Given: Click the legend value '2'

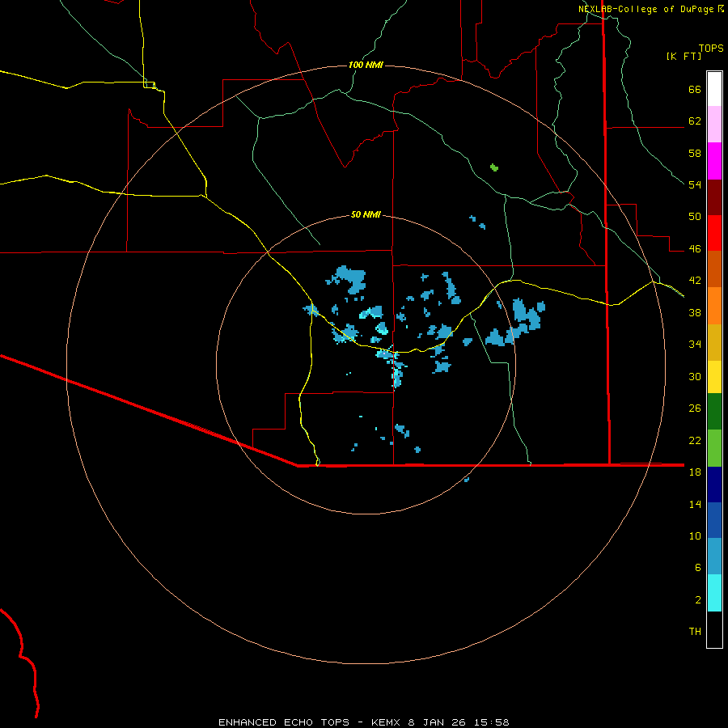Looking at the screenshot, I should [698, 599].
